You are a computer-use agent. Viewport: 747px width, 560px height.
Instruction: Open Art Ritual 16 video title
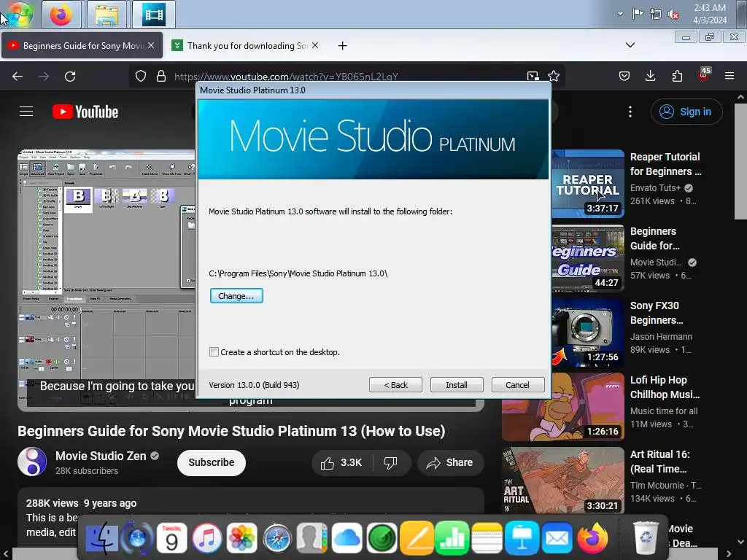[659, 462]
